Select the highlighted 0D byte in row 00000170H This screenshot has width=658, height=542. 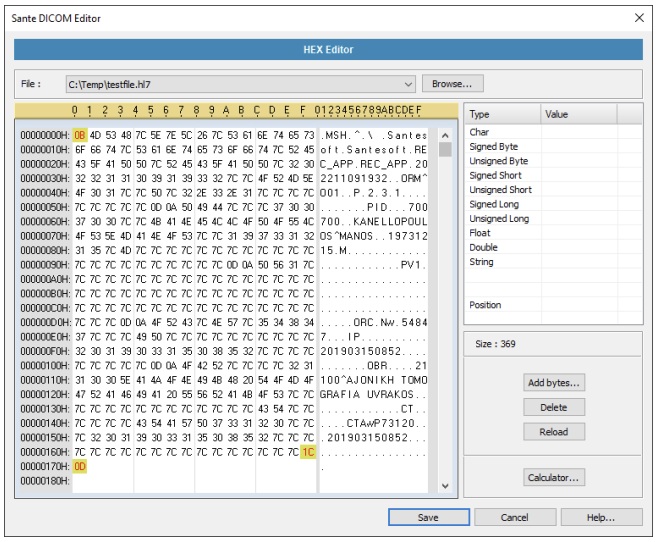pos(80,466)
